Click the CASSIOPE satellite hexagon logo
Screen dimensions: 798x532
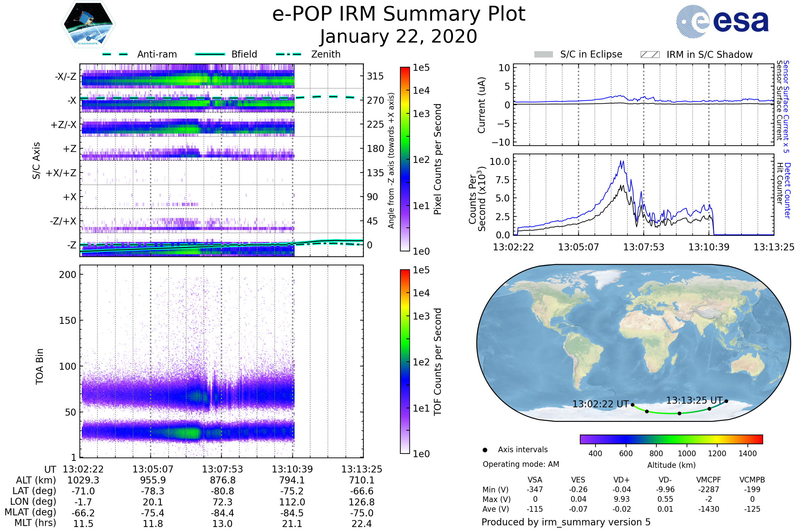coord(88,24)
